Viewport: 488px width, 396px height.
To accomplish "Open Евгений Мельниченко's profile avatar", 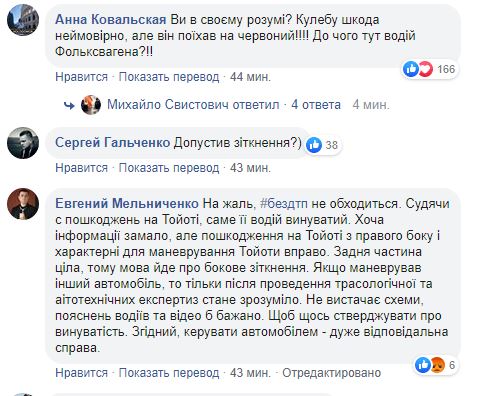I will [x=23, y=204].
